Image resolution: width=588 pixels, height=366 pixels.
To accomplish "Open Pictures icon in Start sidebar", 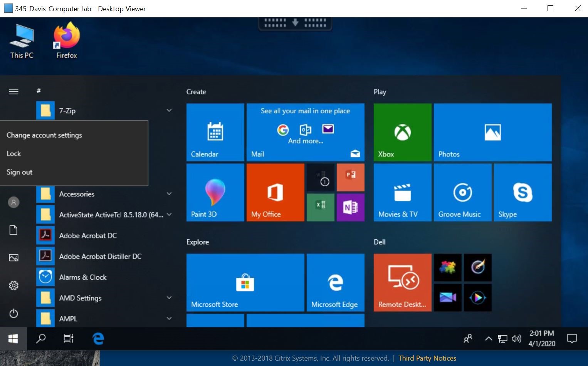I will [13, 258].
